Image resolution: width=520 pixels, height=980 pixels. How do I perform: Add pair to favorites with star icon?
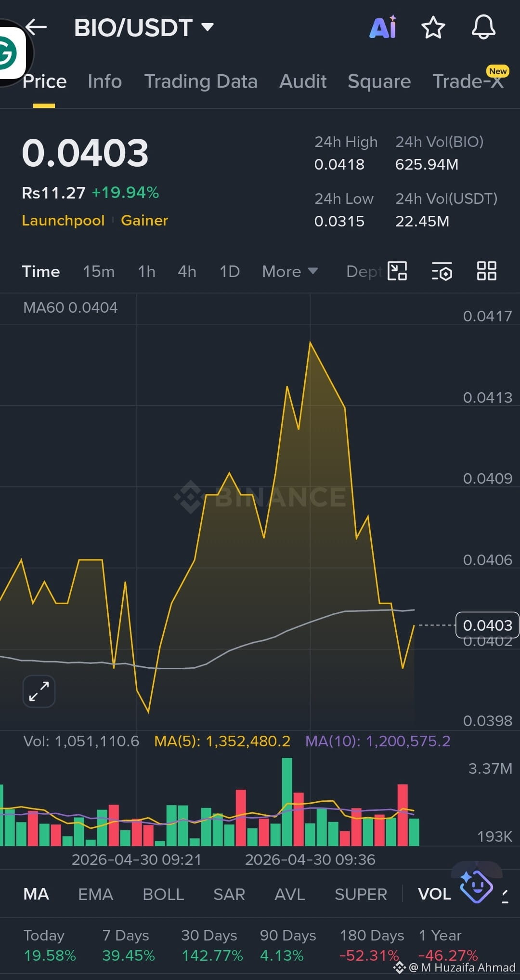[x=433, y=27]
